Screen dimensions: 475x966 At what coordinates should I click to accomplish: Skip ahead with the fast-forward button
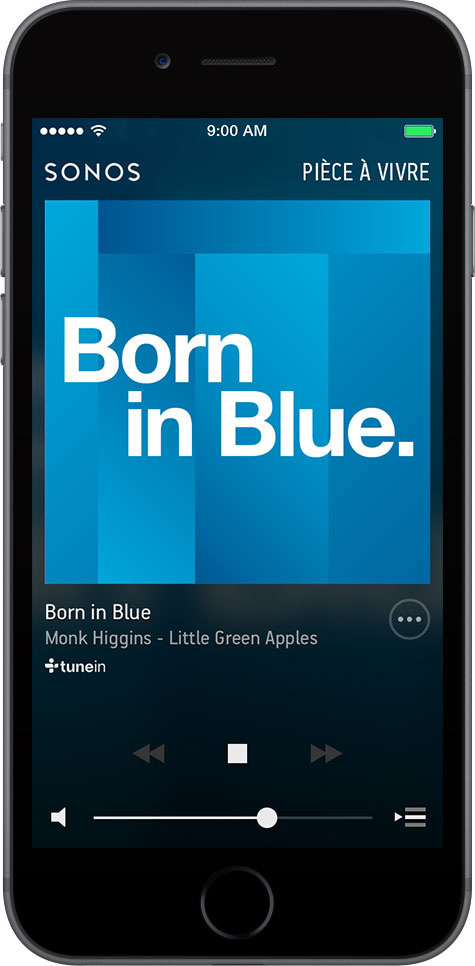(x=326, y=753)
